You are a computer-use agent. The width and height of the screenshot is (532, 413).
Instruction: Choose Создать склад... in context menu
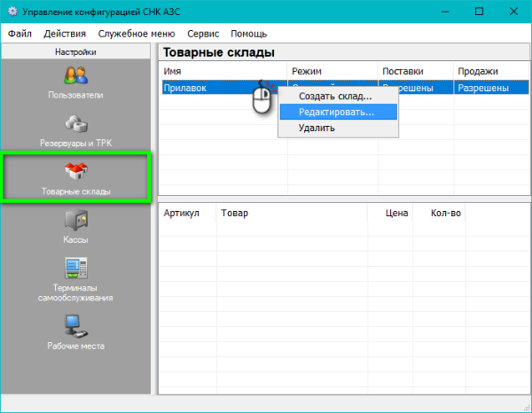[335, 97]
